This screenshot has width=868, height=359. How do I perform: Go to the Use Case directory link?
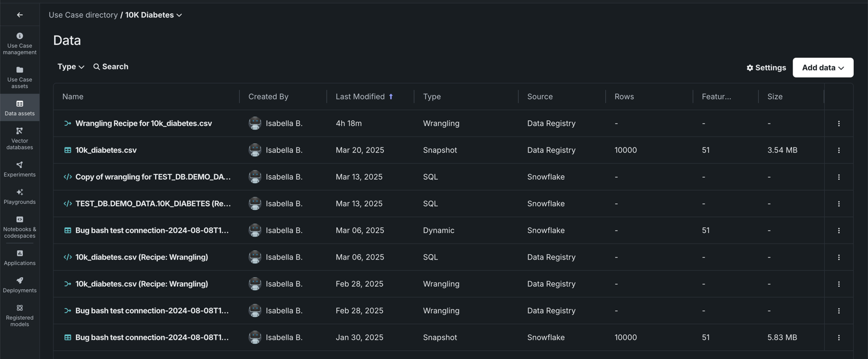click(83, 15)
